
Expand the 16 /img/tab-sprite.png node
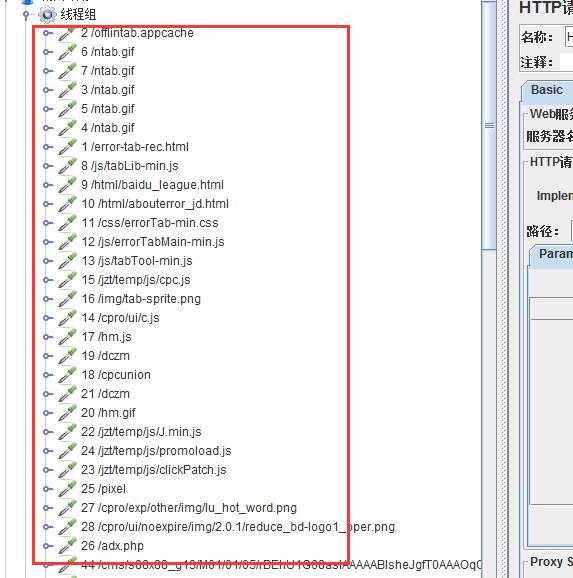(48, 299)
